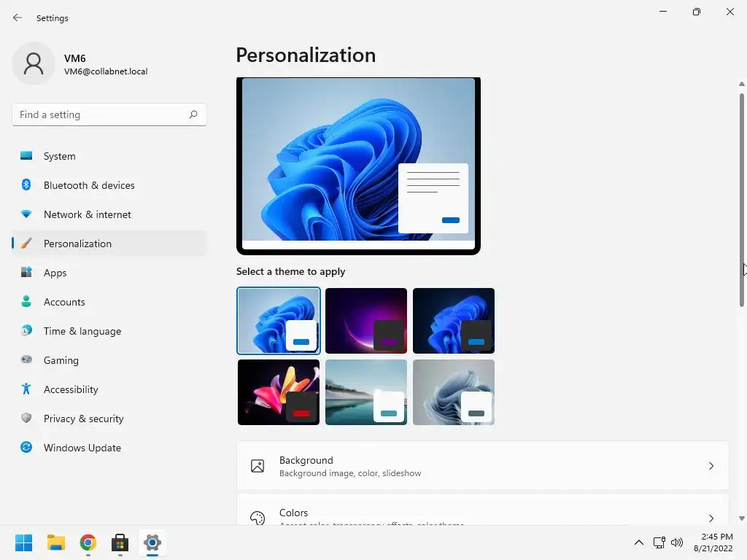747x560 pixels.
Task: Apply the lake sunrise landscape theme
Action: pos(366,392)
